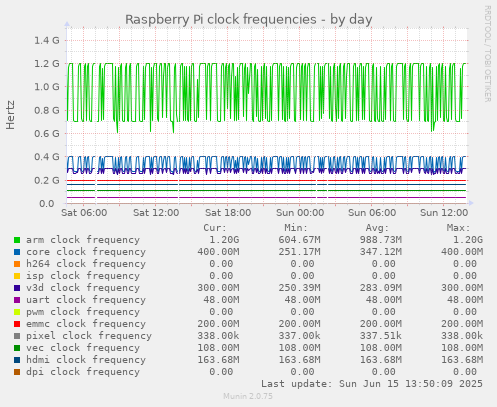The height and width of the screenshot is (407, 497).
Task: Select the arm minimum value 604.67M
Action: 299,240
